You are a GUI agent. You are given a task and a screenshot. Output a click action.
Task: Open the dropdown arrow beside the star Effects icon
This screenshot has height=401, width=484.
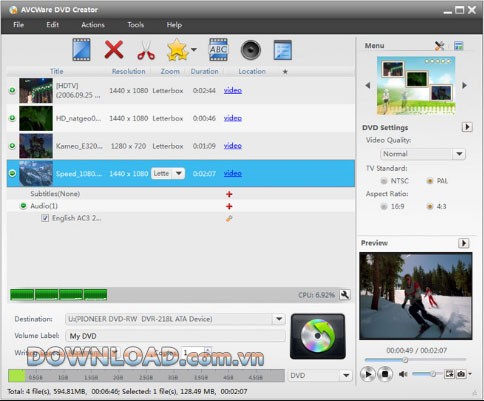click(194, 50)
